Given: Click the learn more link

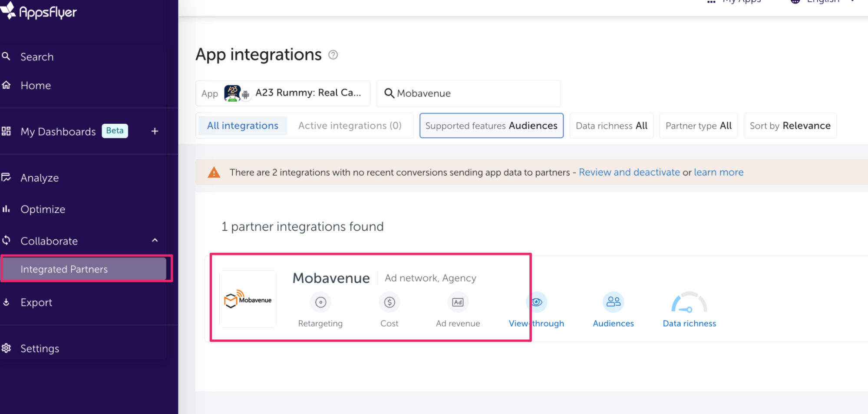Looking at the screenshot, I should pyautogui.click(x=718, y=172).
